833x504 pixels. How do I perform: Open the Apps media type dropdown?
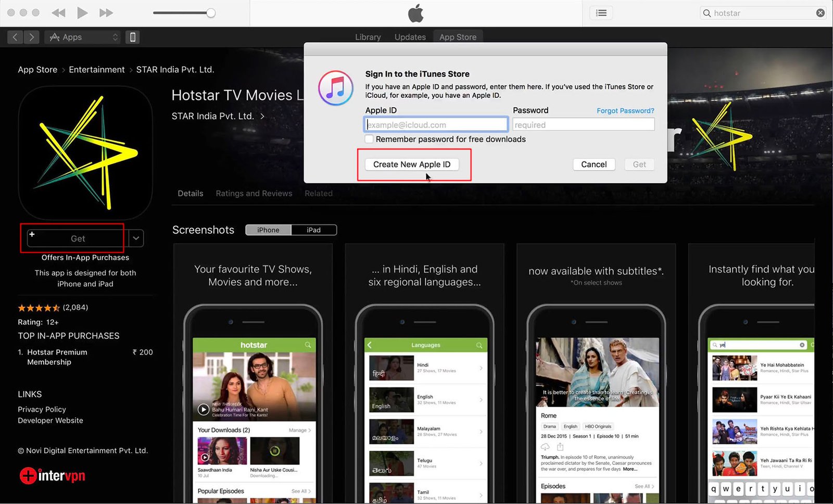point(84,37)
